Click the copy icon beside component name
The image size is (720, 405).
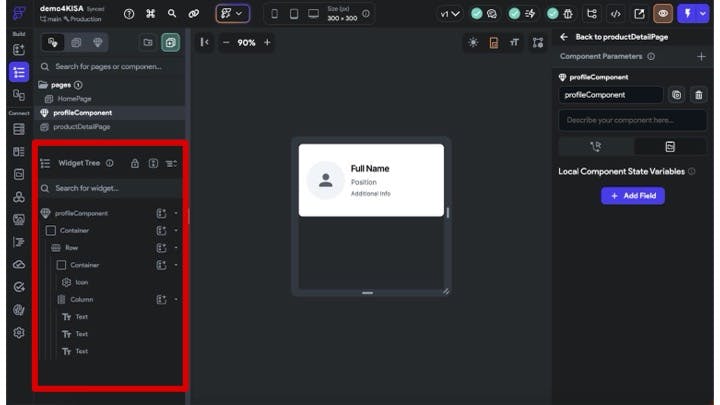tap(676, 95)
